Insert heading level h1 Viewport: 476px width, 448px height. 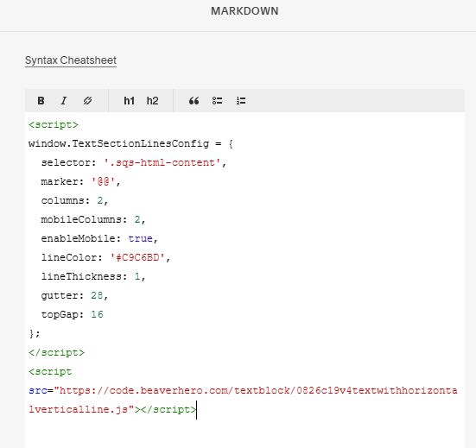129,101
